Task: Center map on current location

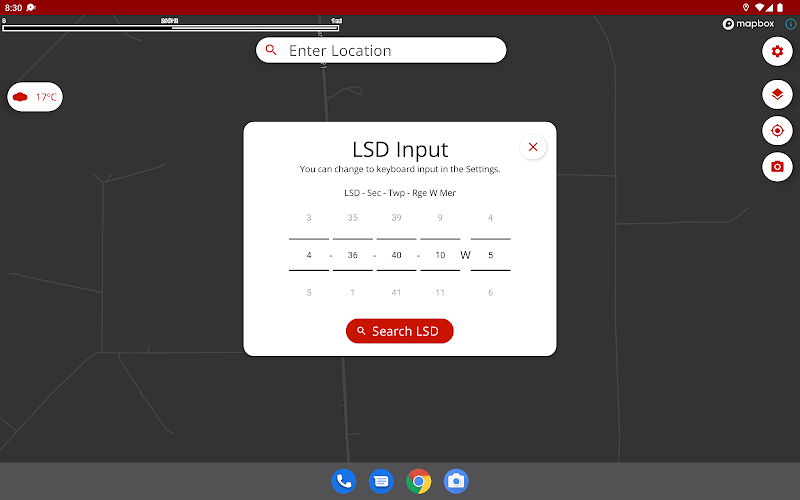Action: click(777, 131)
